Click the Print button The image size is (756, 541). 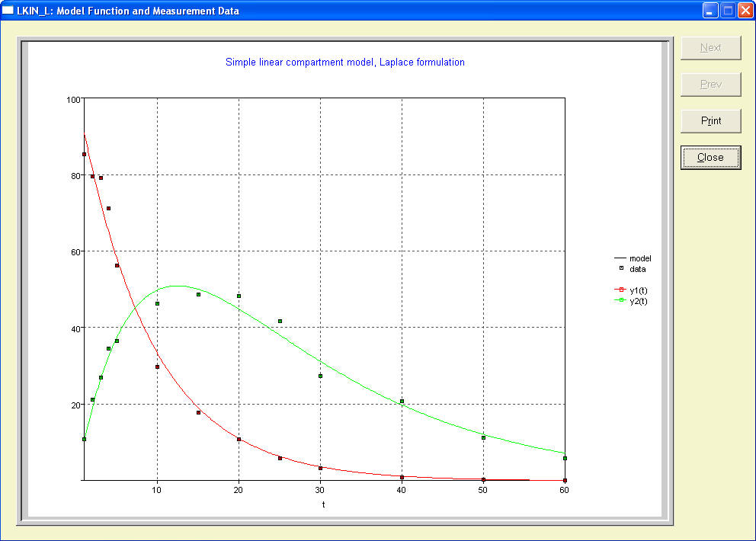[710, 121]
